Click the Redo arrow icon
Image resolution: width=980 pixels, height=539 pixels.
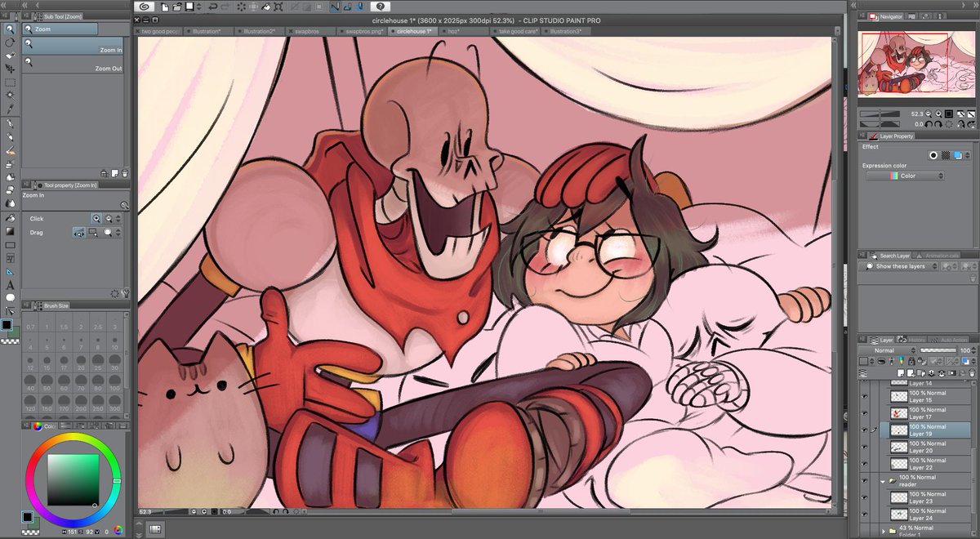point(224,7)
